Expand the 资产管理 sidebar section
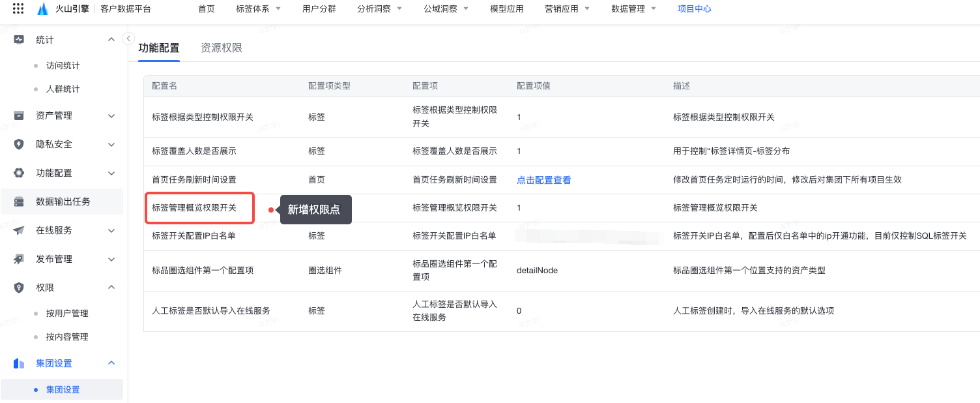The image size is (980, 403). pos(111,116)
